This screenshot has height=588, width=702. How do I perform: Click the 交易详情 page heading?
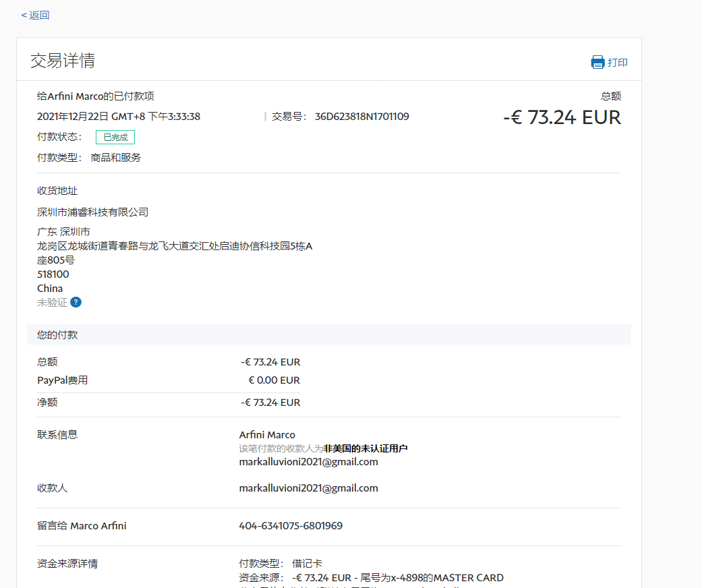coord(63,61)
